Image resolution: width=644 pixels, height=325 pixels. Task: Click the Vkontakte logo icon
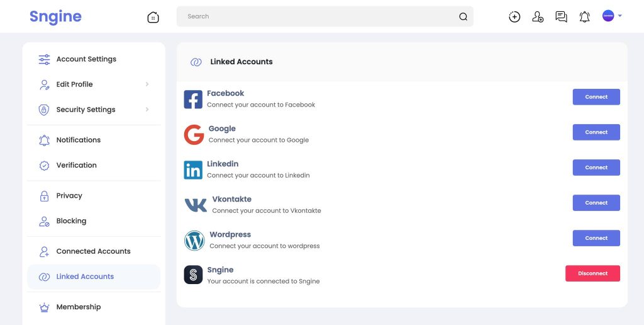coord(196,205)
